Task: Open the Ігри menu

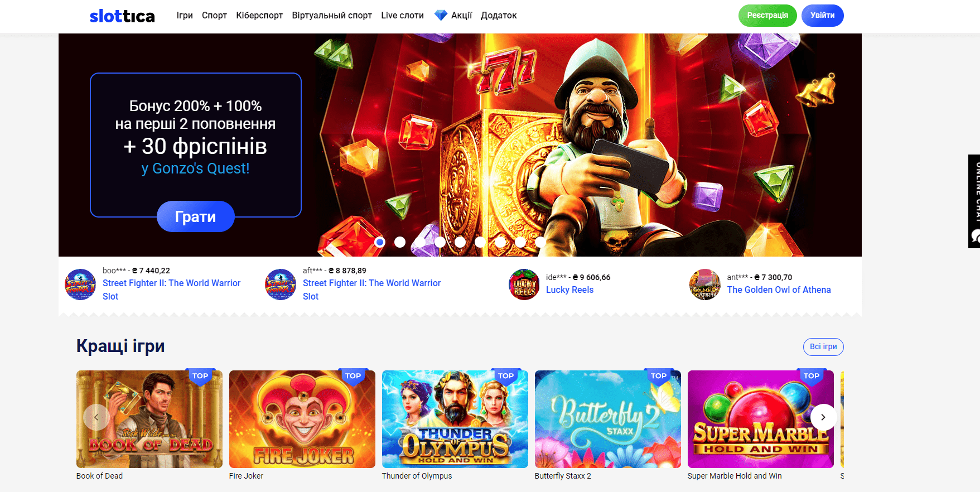Action: tap(185, 16)
